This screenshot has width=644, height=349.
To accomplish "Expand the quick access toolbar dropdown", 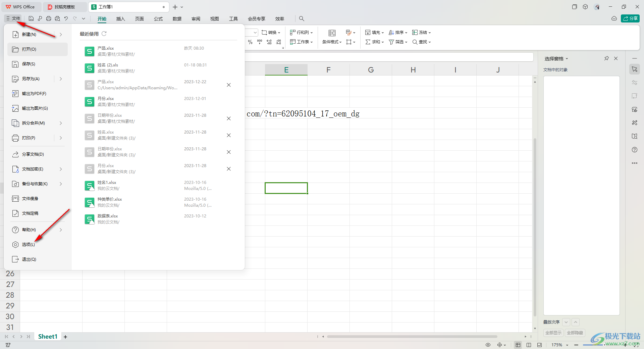I will point(84,18).
